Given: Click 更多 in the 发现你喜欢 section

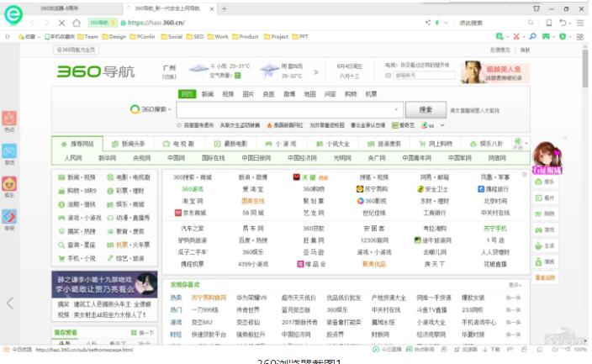Looking at the screenshot, I should pos(515,285).
